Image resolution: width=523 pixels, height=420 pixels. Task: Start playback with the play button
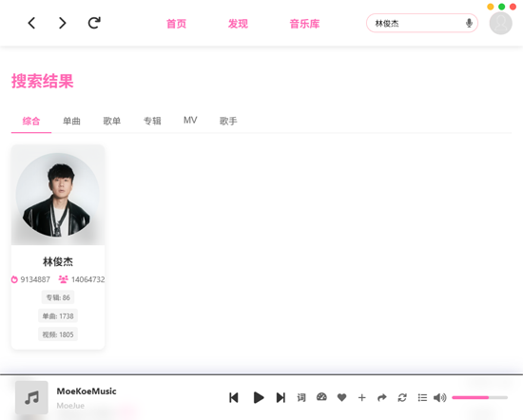point(259,397)
